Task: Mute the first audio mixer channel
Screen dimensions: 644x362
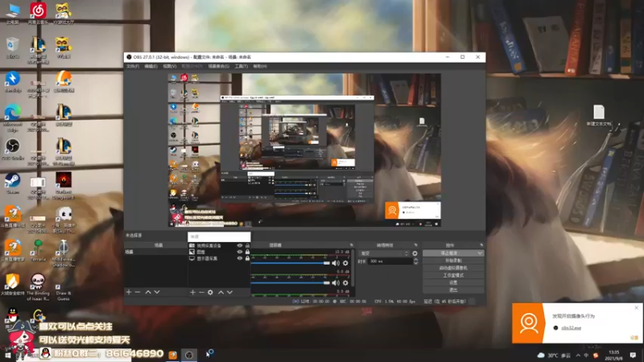Action: (x=336, y=263)
